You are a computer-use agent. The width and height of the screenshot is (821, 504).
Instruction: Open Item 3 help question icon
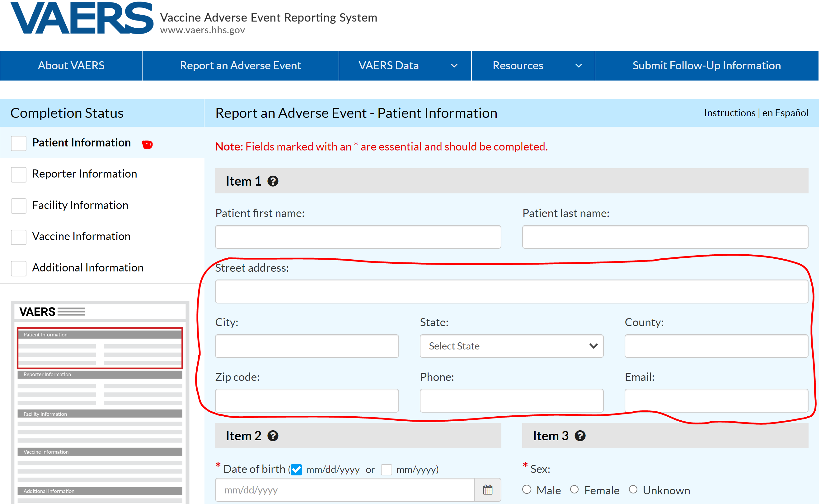(580, 436)
